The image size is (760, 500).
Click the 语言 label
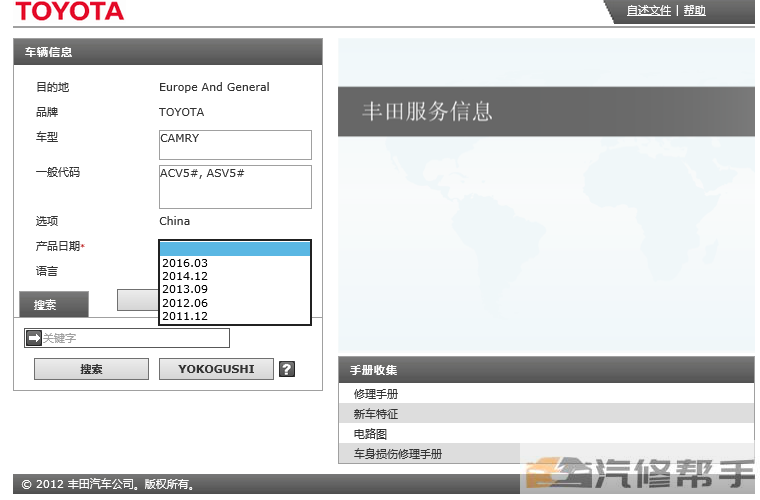[47, 271]
